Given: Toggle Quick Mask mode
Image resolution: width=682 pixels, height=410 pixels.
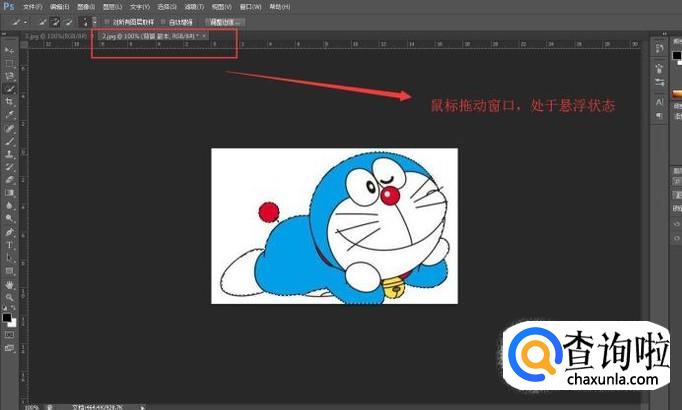Looking at the screenshot, I should pyautogui.click(x=9, y=335).
